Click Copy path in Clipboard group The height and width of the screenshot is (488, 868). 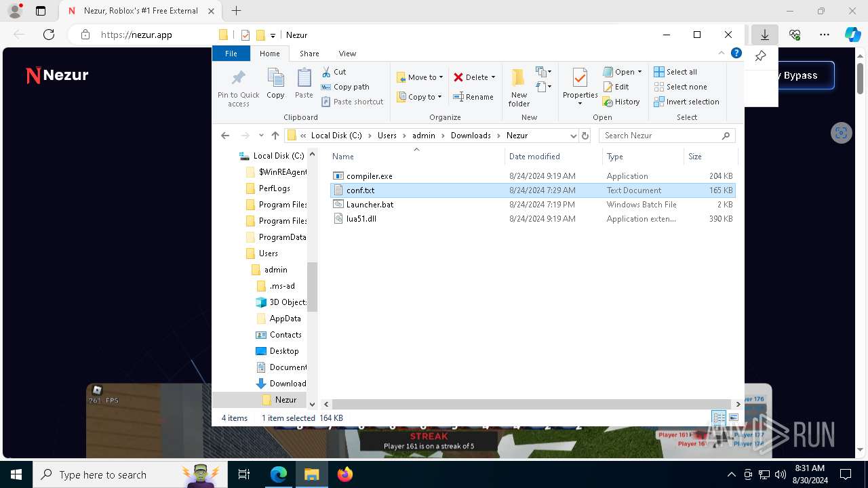click(345, 87)
